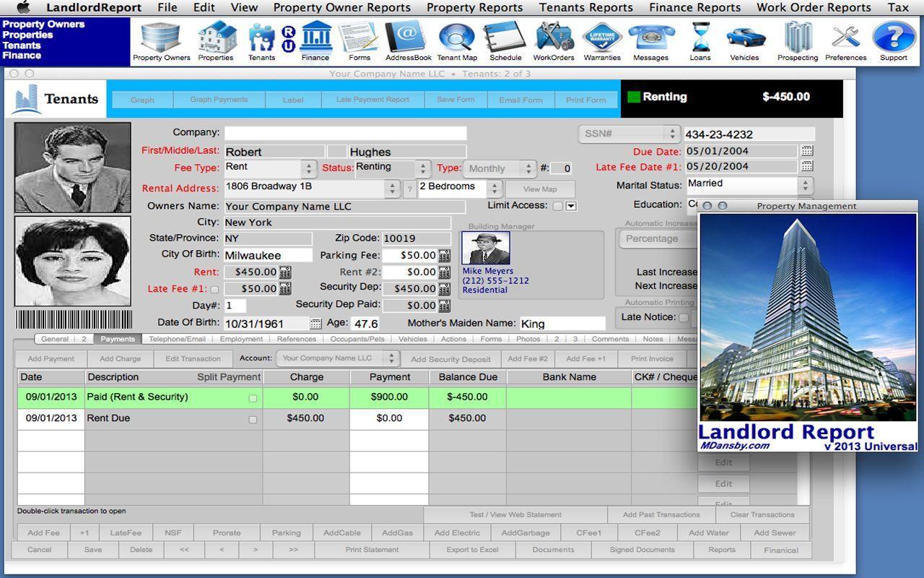
Task: Click the Add Payment button
Action: pyautogui.click(x=51, y=359)
